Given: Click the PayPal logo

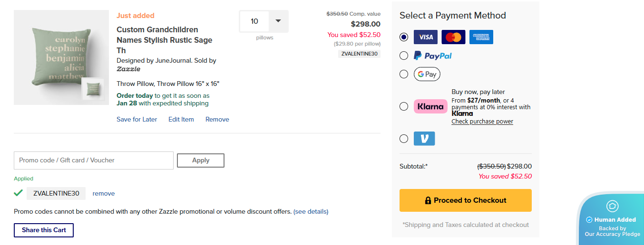Looking at the screenshot, I should 432,56.
